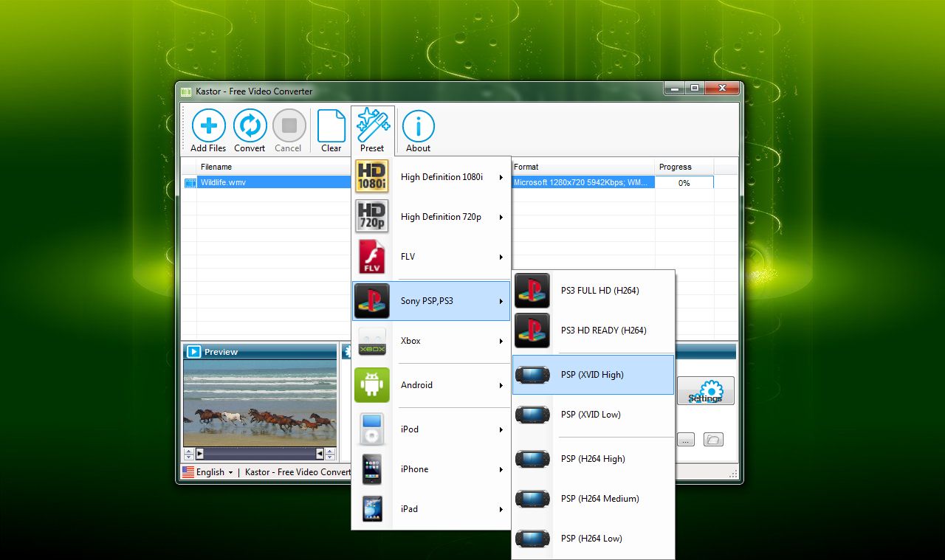Pick the PS3 HD READY PlayStation icon
945x560 pixels.
click(532, 331)
